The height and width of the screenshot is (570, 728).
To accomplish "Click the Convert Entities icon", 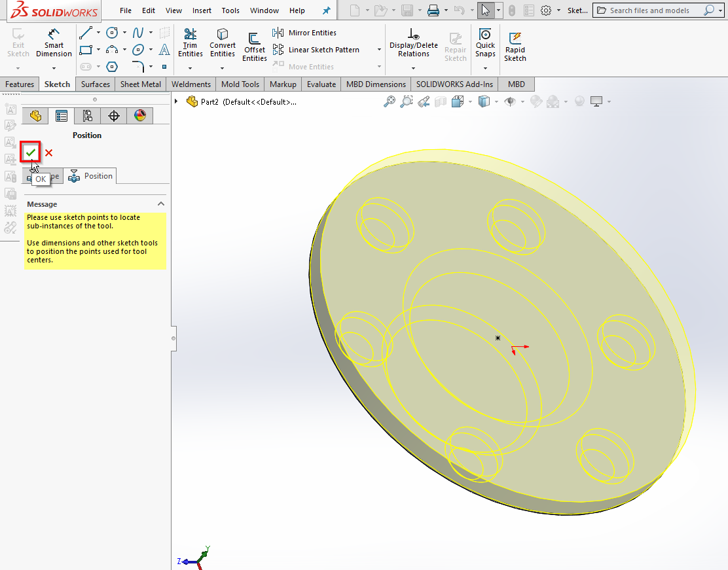I will pos(223,43).
